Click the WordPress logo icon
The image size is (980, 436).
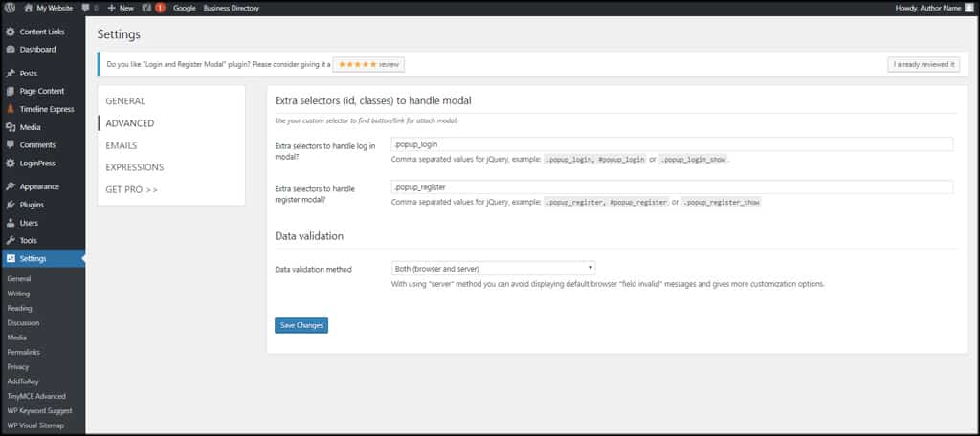[11, 7]
